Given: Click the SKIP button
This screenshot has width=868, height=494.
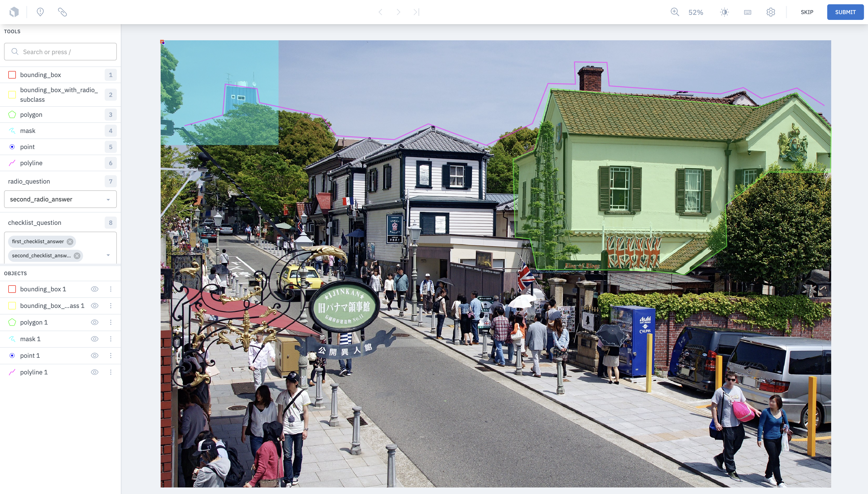Looking at the screenshot, I should pos(807,12).
